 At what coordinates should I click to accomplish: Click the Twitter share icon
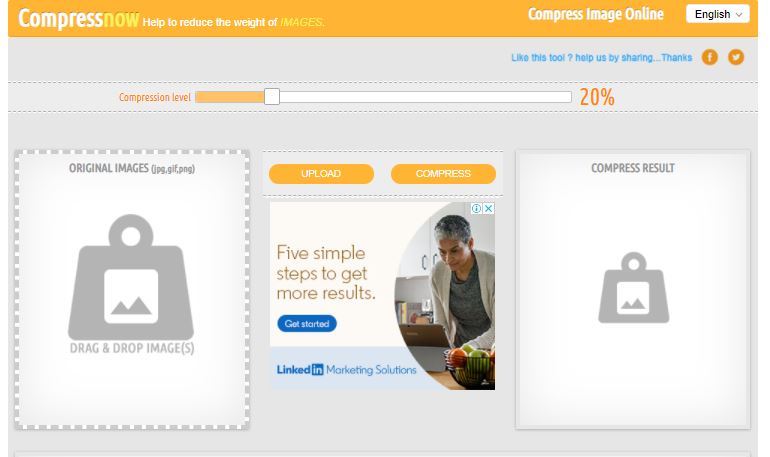click(x=736, y=57)
